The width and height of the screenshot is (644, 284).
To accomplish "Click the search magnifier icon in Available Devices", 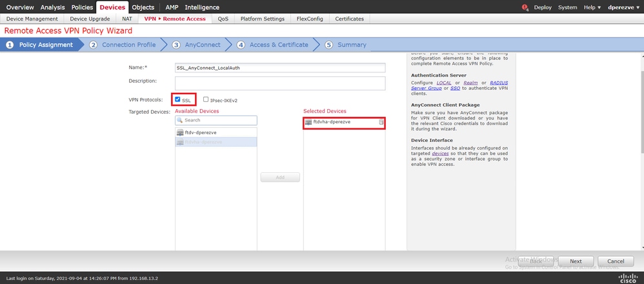I will (x=179, y=121).
